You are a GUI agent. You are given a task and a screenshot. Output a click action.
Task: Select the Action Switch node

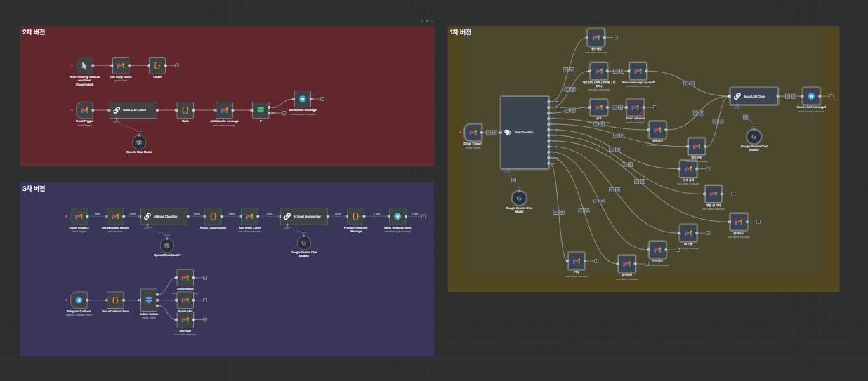pos(149,300)
